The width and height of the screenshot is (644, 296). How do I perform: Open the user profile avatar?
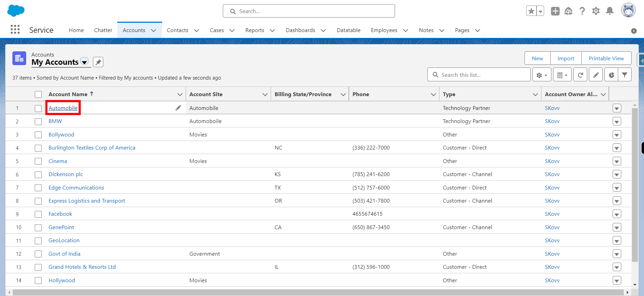(629, 10)
